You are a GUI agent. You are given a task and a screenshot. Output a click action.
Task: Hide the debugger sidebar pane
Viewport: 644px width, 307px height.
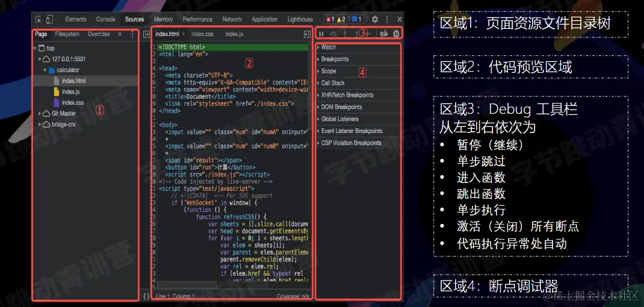point(307,34)
